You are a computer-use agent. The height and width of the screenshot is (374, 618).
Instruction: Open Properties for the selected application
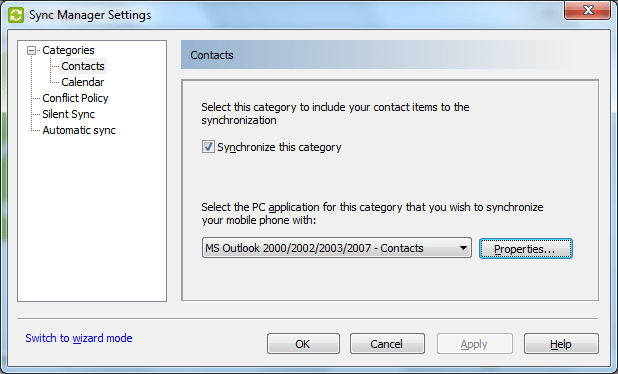pyautogui.click(x=526, y=249)
